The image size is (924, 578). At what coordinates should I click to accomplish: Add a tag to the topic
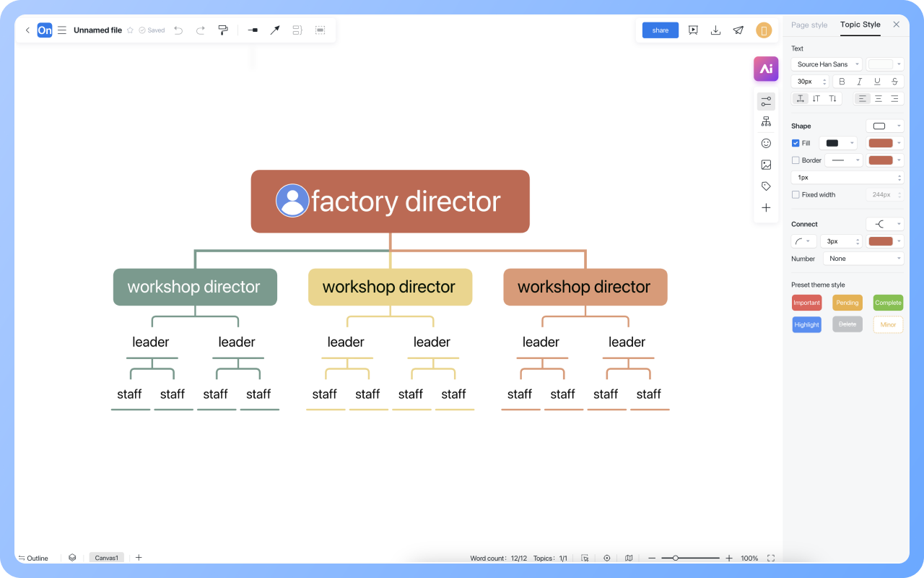point(766,186)
